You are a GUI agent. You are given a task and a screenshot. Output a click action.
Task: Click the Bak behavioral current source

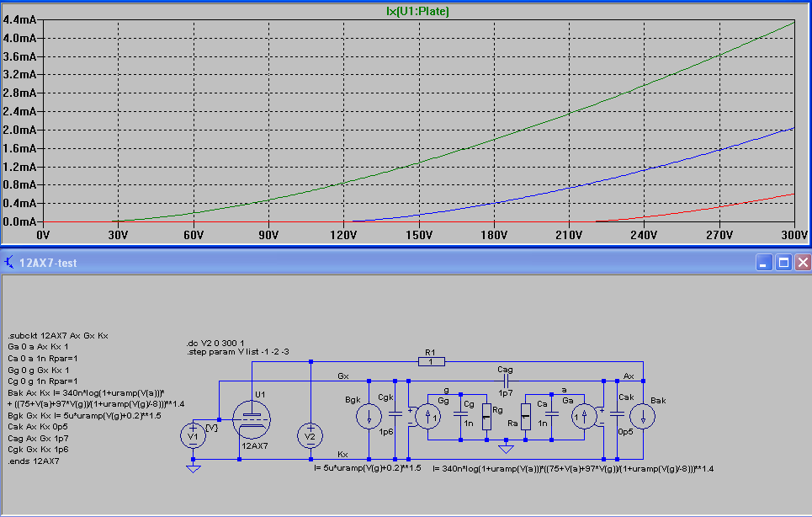(x=643, y=416)
